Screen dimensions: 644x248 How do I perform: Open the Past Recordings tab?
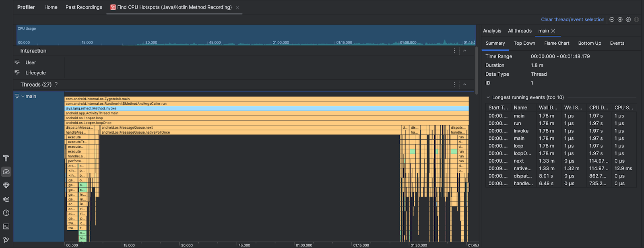[84, 7]
